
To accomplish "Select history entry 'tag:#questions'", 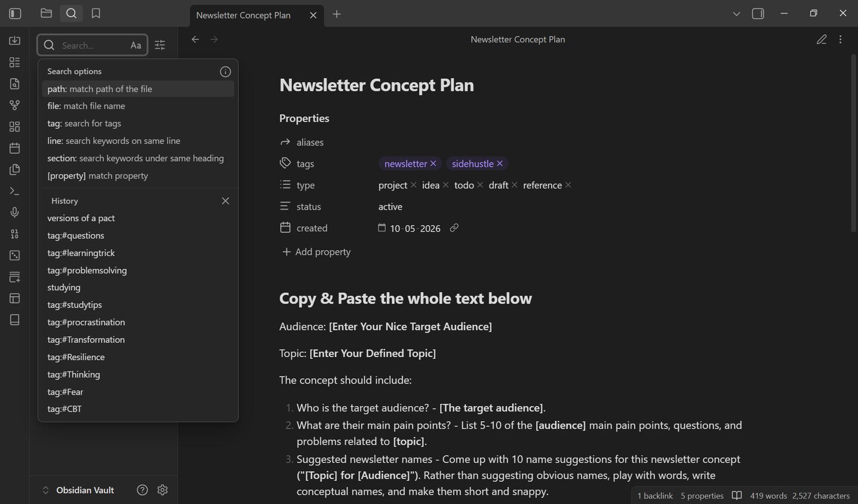I will [138, 236].
